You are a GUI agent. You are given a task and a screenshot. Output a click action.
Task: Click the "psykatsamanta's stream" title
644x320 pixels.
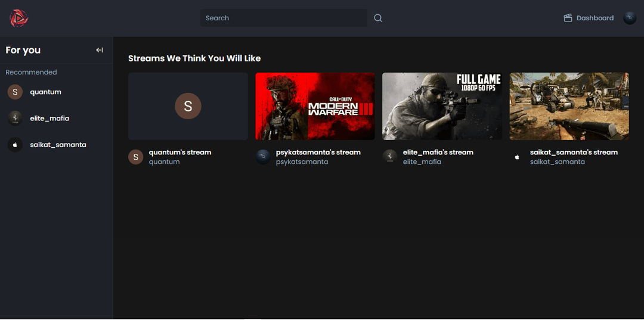pos(318,152)
